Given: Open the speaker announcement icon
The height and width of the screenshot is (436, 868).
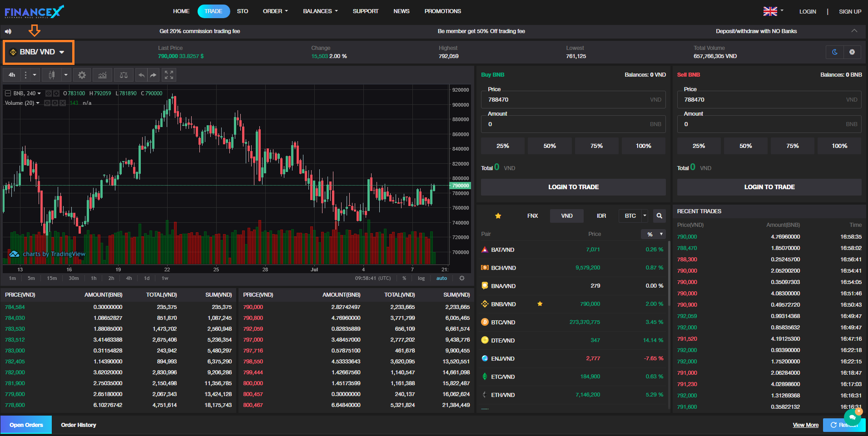Looking at the screenshot, I should click(x=8, y=31).
